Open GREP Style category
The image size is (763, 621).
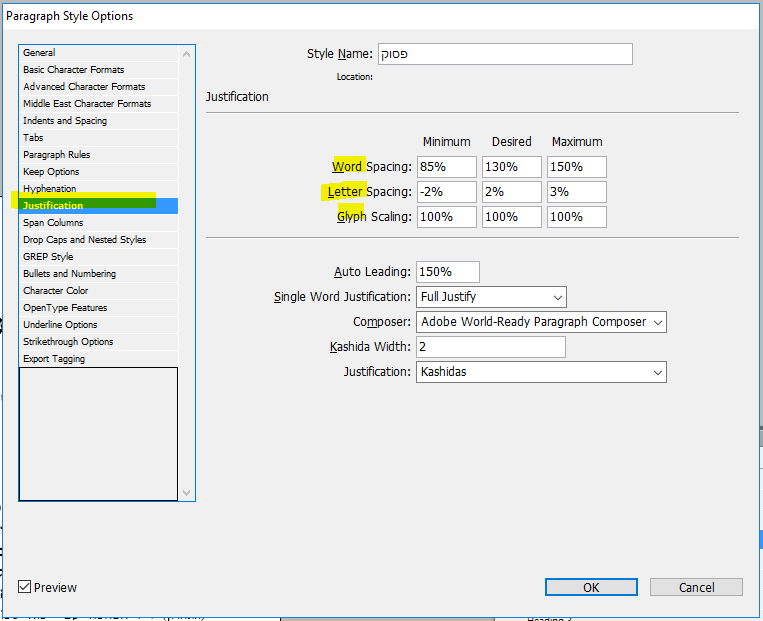point(98,257)
